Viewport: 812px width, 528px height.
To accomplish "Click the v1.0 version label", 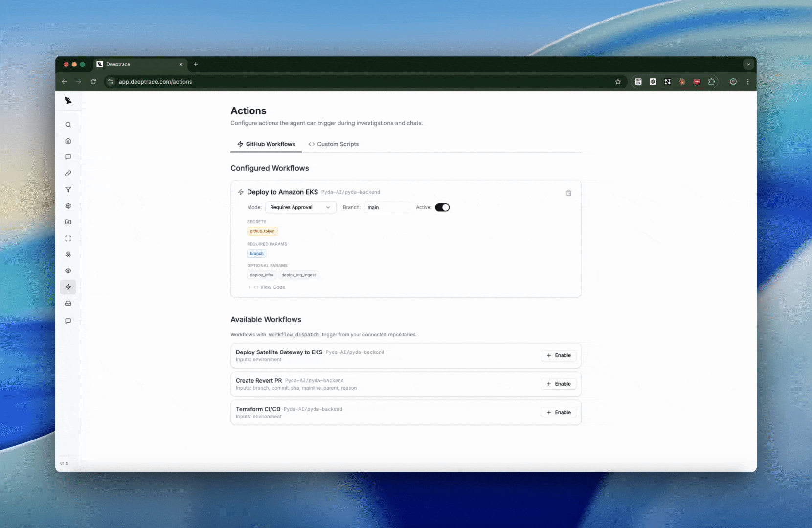I will point(64,463).
